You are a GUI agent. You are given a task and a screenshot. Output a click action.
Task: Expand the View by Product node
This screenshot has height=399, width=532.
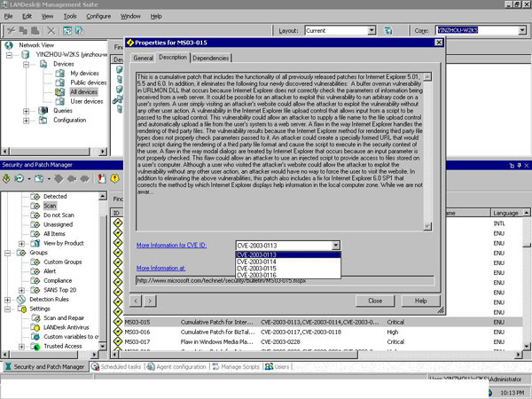(x=22, y=242)
